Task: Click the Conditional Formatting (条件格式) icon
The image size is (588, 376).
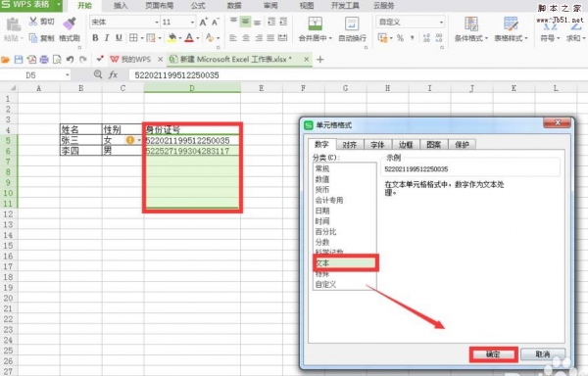Action: (471, 23)
